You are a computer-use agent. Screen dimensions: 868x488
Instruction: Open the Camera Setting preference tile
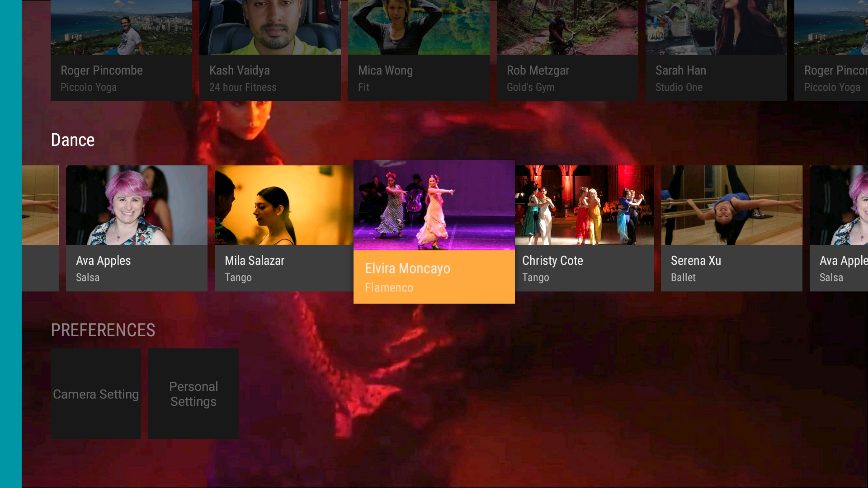95,394
